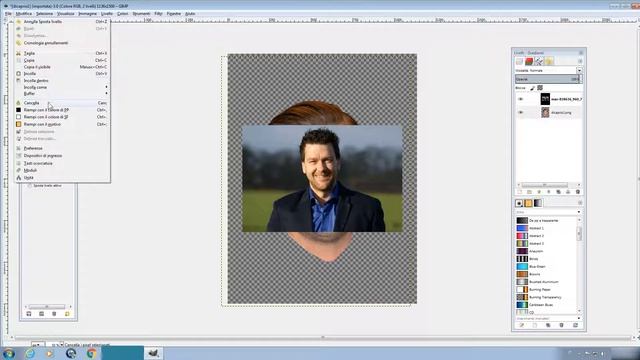Click the duplicate gradient icon at dock bottom
640x360 pixels.
click(548, 325)
